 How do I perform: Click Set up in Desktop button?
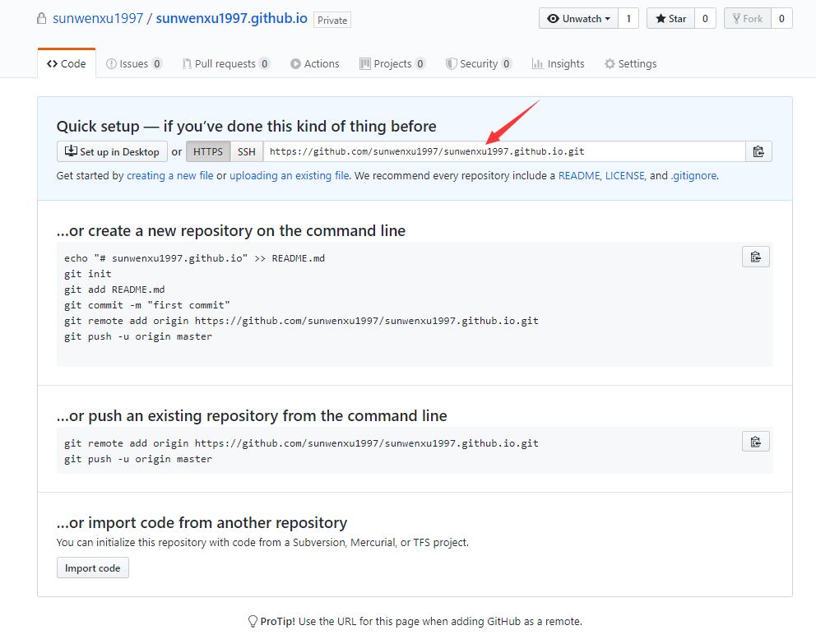click(x=112, y=151)
